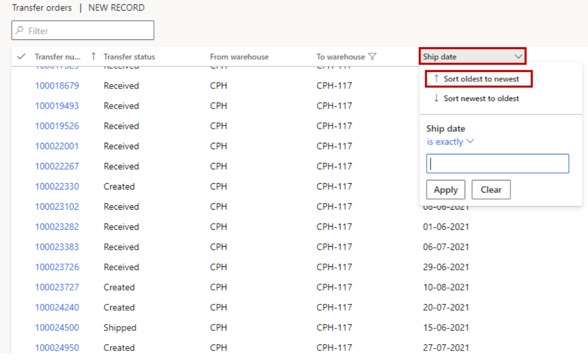Click the filter funnel icon on To warehouse
Image resolution: width=588 pixels, height=364 pixels.
pyautogui.click(x=372, y=57)
